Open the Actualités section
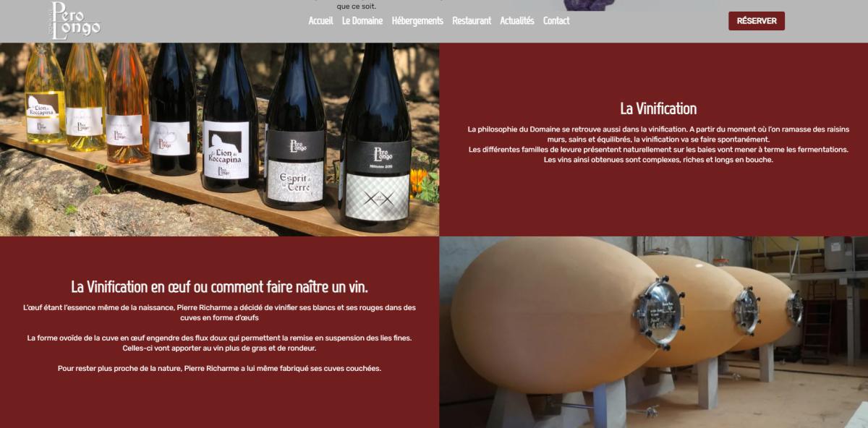868x428 pixels. (x=517, y=21)
